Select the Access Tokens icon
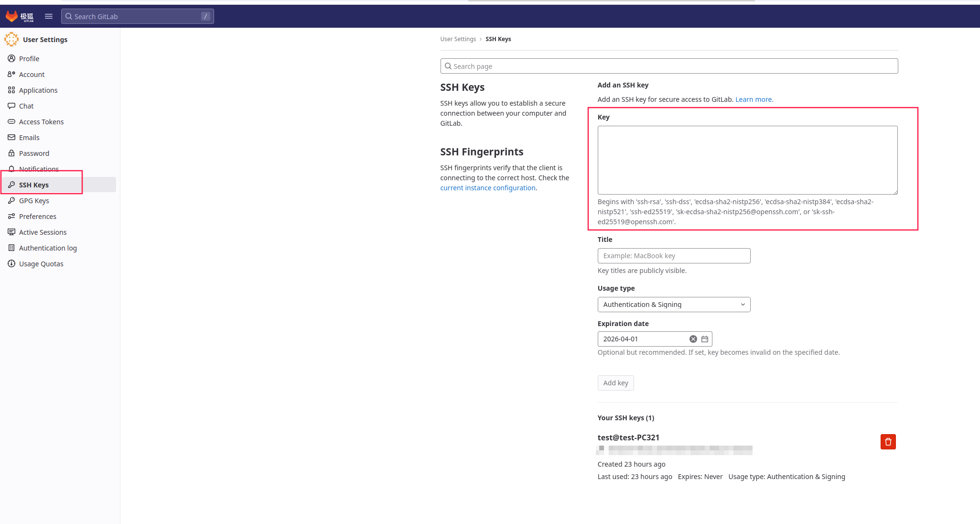 click(x=11, y=121)
